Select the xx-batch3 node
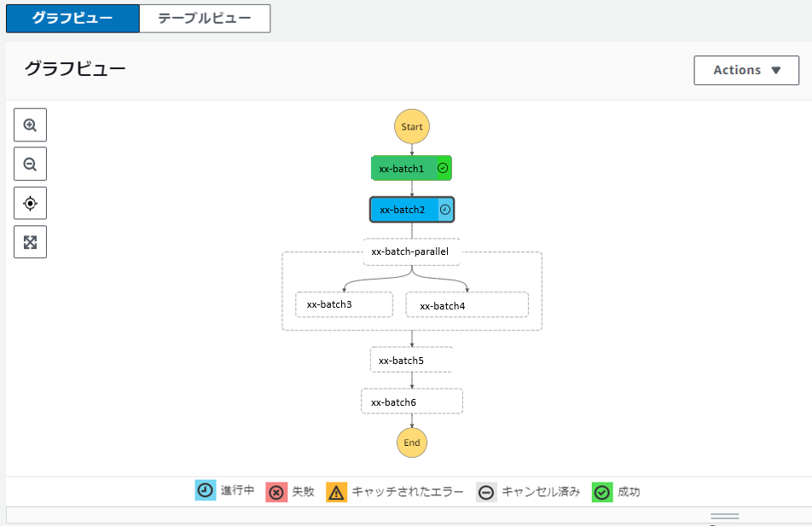Image resolution: width=812 pixels, height=526 pixels. (344, 303)
